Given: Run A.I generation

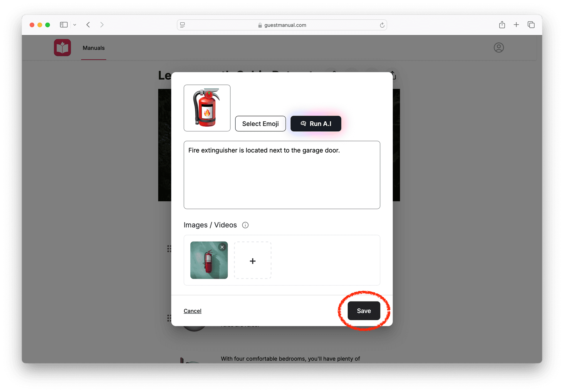Looking at the screenshot, I should [x=316, y=123].
